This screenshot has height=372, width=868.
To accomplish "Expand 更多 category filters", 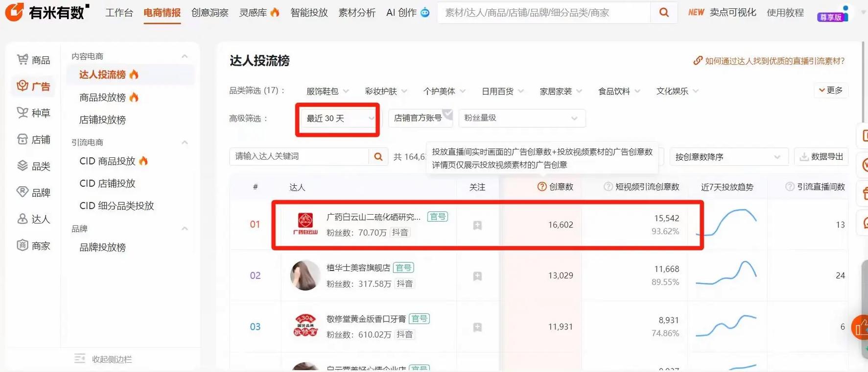I will [x=831, y=90].
